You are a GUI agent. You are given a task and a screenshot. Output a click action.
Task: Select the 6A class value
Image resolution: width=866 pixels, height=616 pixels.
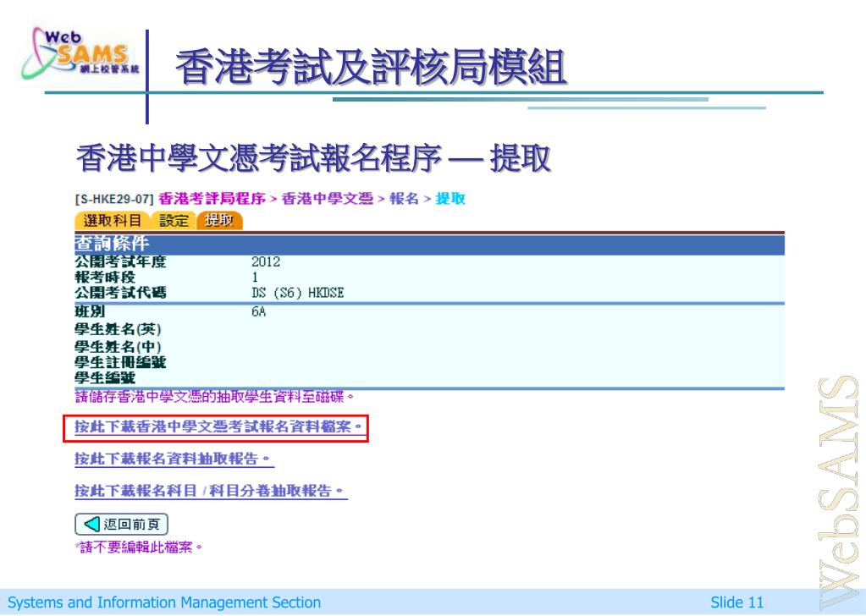(x=258, y=312)
